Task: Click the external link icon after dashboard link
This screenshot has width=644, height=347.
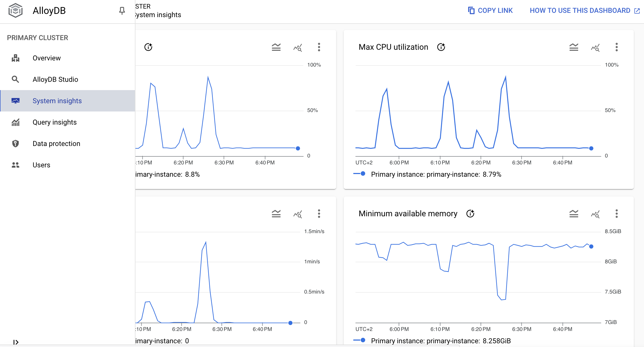Action: [x=637, y=11]
